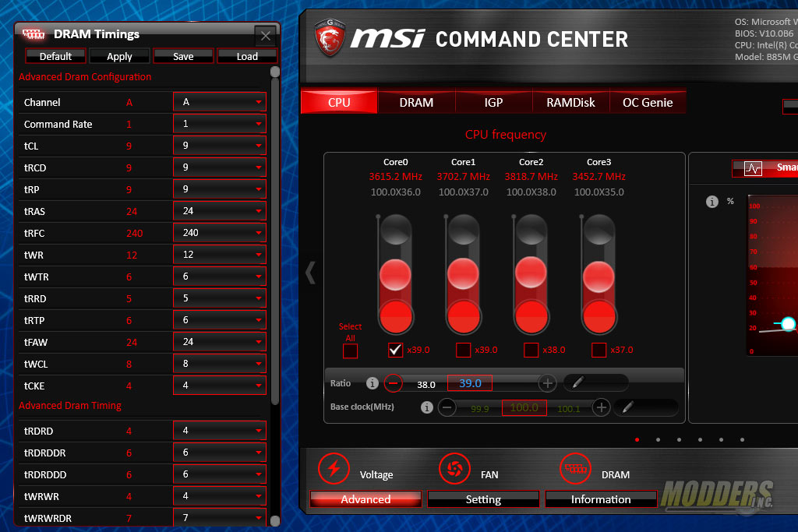Open the tFAW dropdown
Viewport: 798px width, 532px height.
219,342
